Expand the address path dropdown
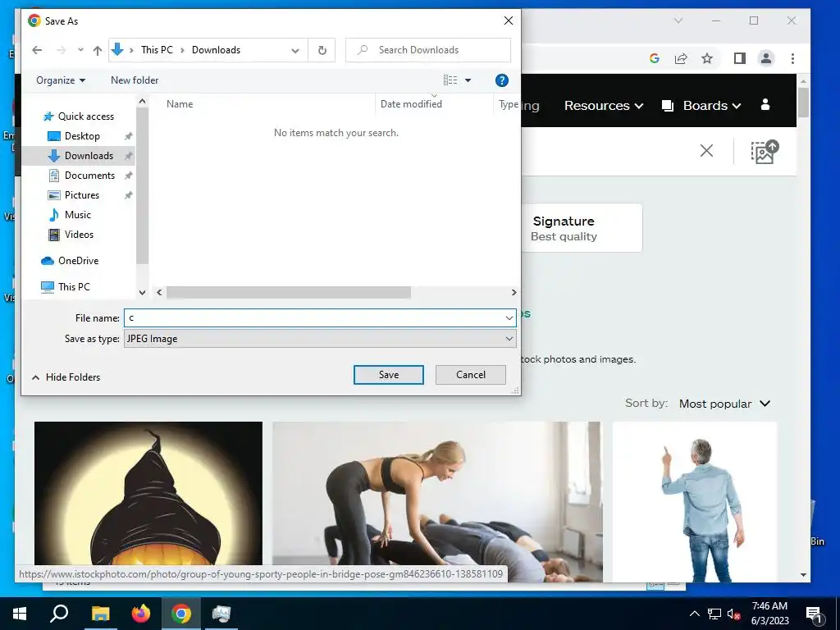The height and width of the screenshot is (630, 840). (295, 50)
